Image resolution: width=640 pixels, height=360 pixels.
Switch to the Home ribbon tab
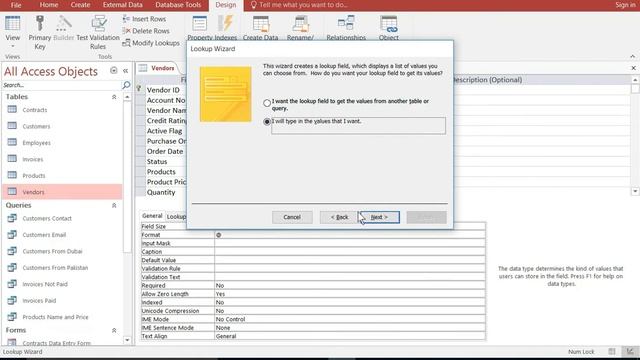point(49,5)
